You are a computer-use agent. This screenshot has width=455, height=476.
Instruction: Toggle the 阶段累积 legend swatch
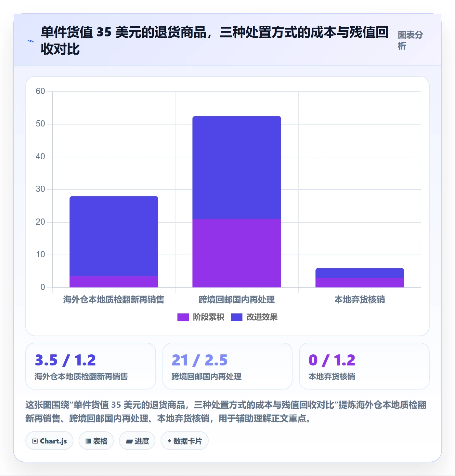coord(183,317)
